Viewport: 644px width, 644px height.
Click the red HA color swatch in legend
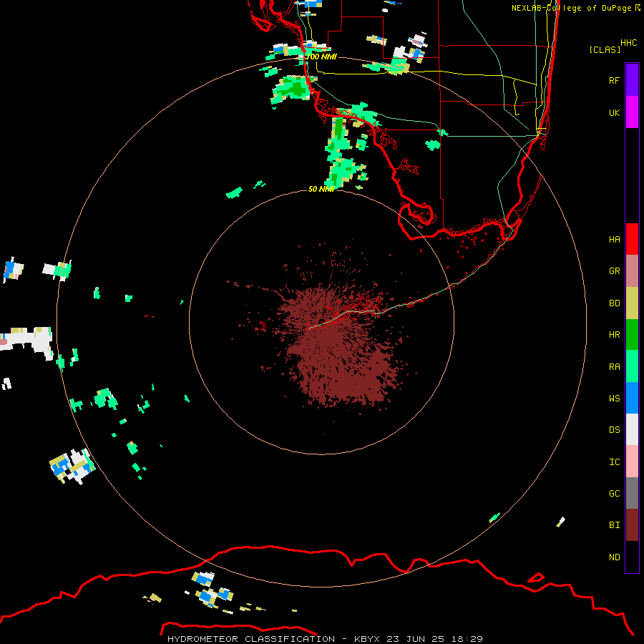click(x=632, y=239)
